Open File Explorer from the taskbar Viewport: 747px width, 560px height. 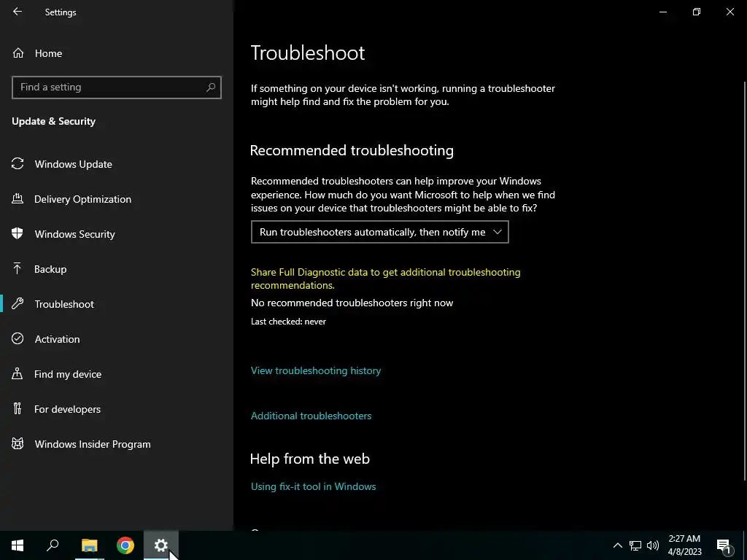tap(89, 545)
